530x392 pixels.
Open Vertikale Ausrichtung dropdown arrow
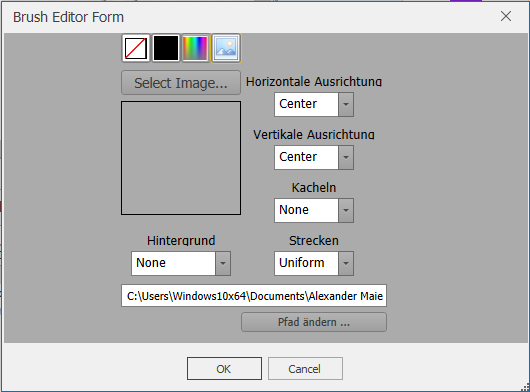346,157
